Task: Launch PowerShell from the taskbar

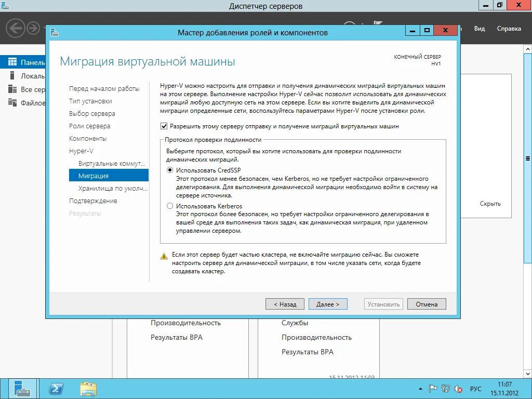Action: 56,389
